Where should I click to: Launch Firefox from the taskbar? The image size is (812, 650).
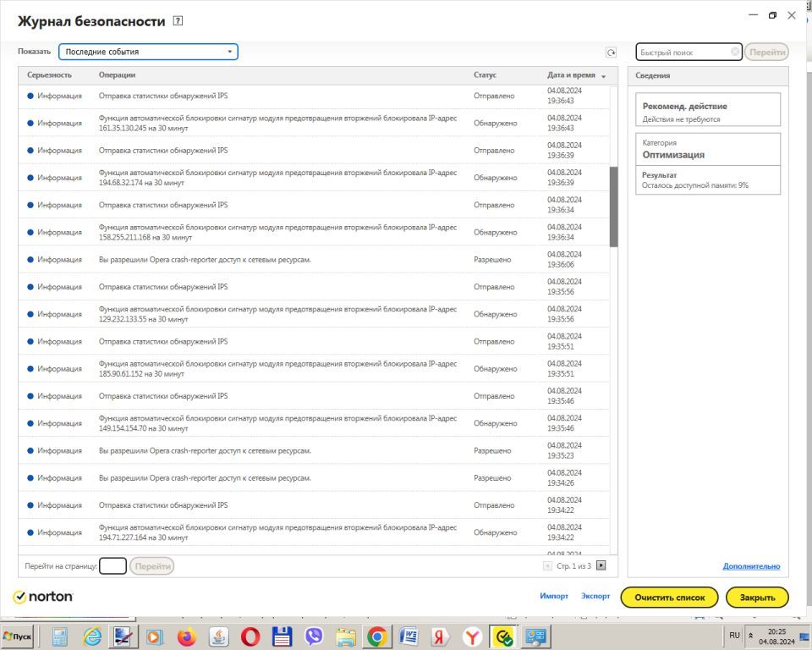[x=187, y=636]
